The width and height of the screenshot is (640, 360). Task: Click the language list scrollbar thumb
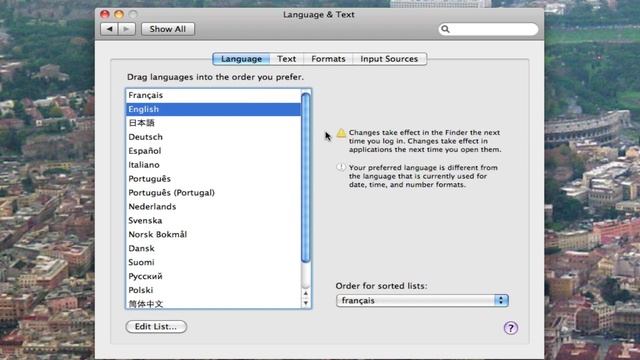[x=306, y=178]
